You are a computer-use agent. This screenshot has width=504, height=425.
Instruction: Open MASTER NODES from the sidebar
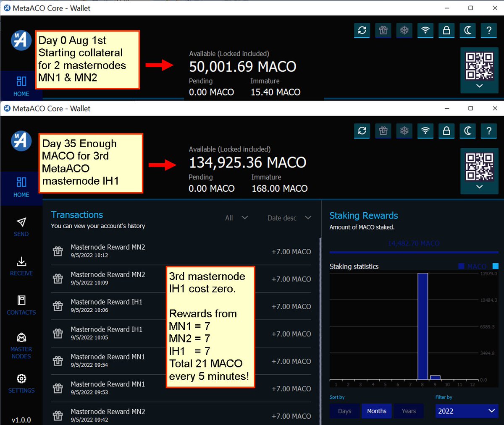point(21,346)
